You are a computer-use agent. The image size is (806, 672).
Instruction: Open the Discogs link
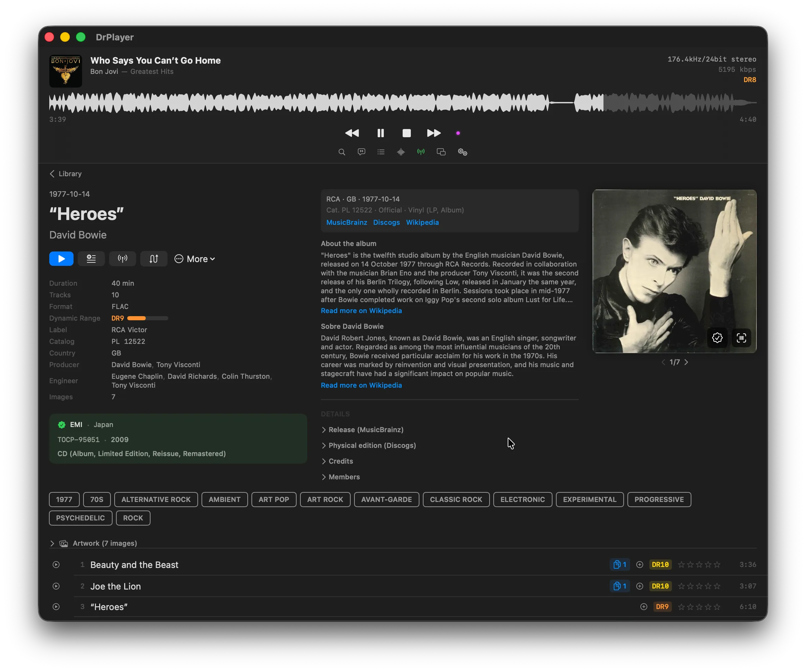tap(387, 223)
